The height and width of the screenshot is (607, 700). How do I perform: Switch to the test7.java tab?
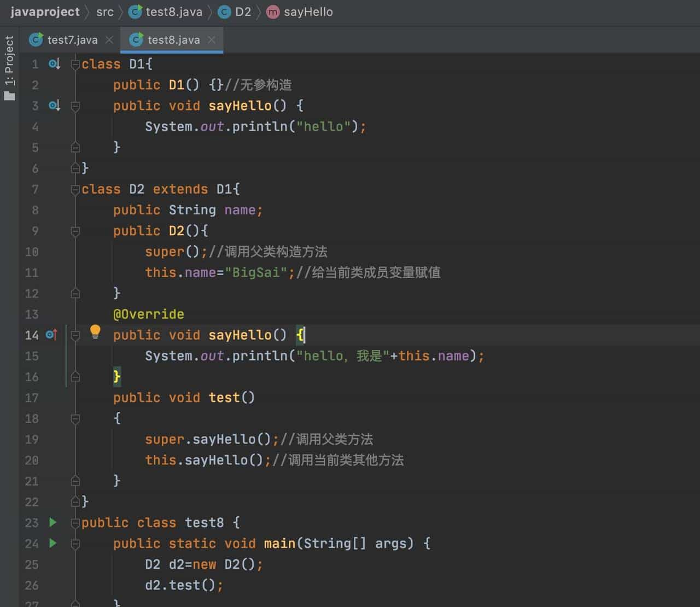72,40
